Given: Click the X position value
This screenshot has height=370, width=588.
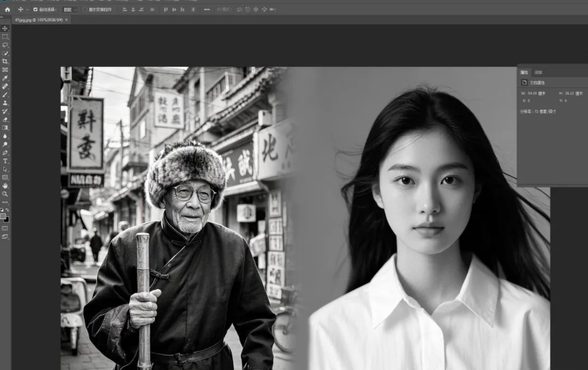Looking at the screenshot, I should point(529,101).
